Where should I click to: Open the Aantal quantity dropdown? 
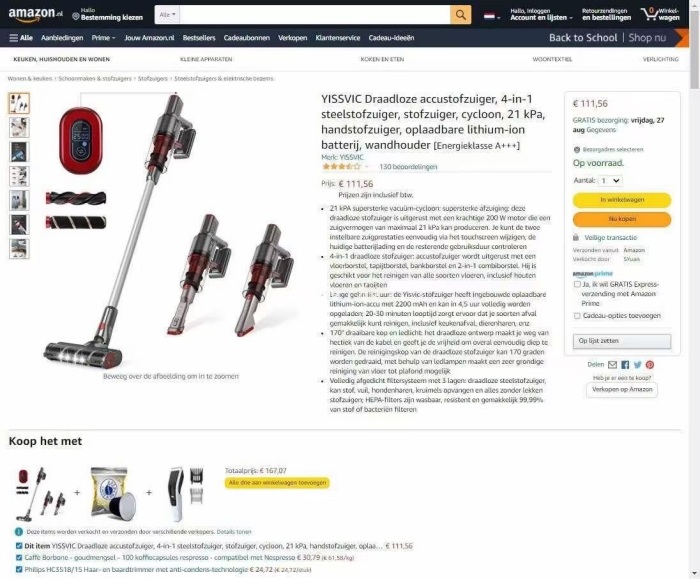pyautogui.click(x=610, y=181)
